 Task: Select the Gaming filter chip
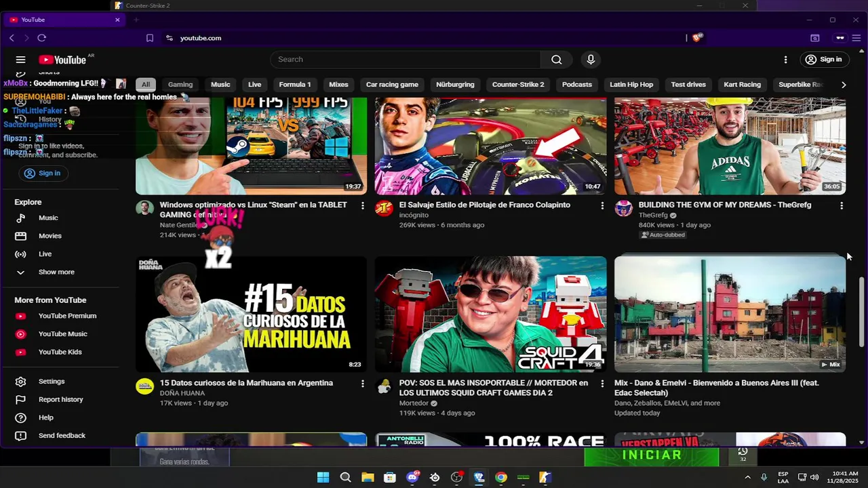tap(180, 85)
